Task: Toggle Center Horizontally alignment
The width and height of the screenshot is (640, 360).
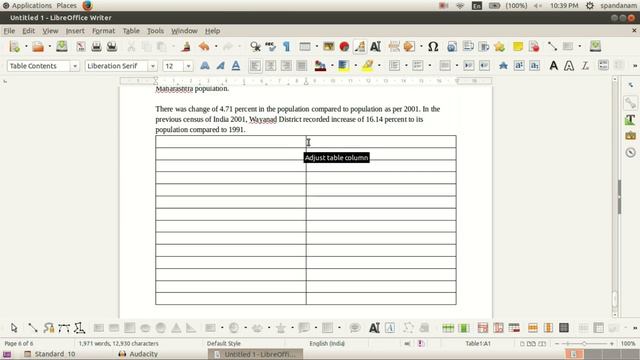Action: (271, 66)
